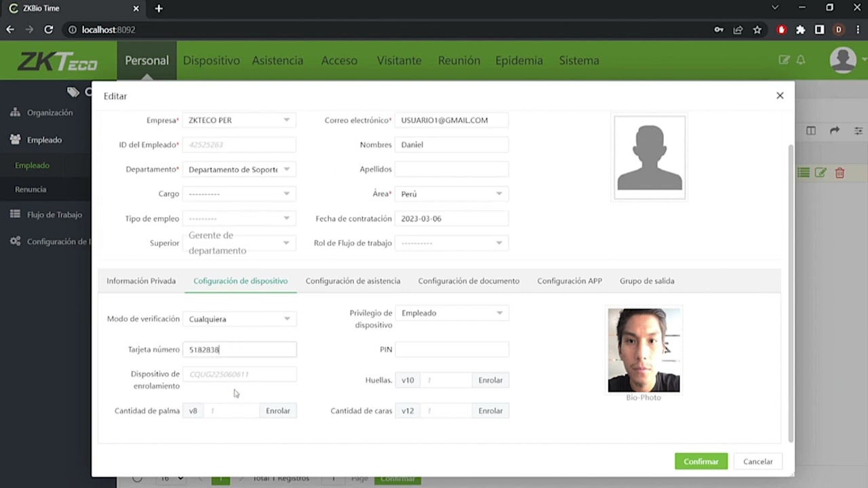
Task: Switch to the Configuración APP tab
Action: click(x=570, y=281)
